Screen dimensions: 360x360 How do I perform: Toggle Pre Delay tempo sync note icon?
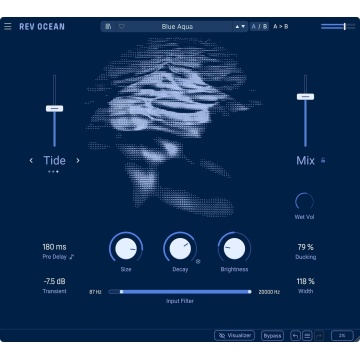[x=72, y=257]
